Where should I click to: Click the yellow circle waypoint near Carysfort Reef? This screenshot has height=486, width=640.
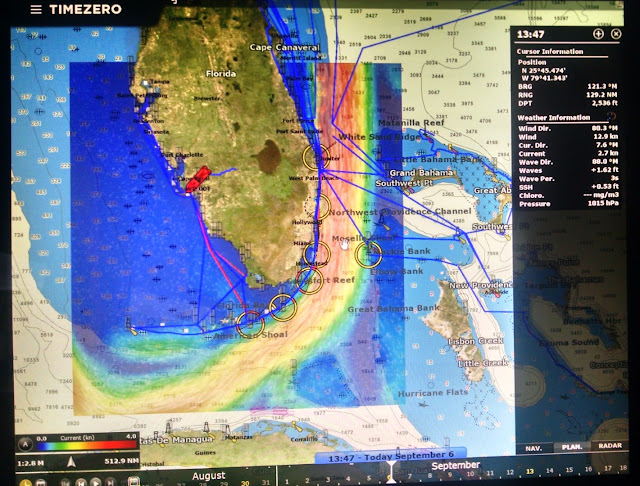[310, 281]
